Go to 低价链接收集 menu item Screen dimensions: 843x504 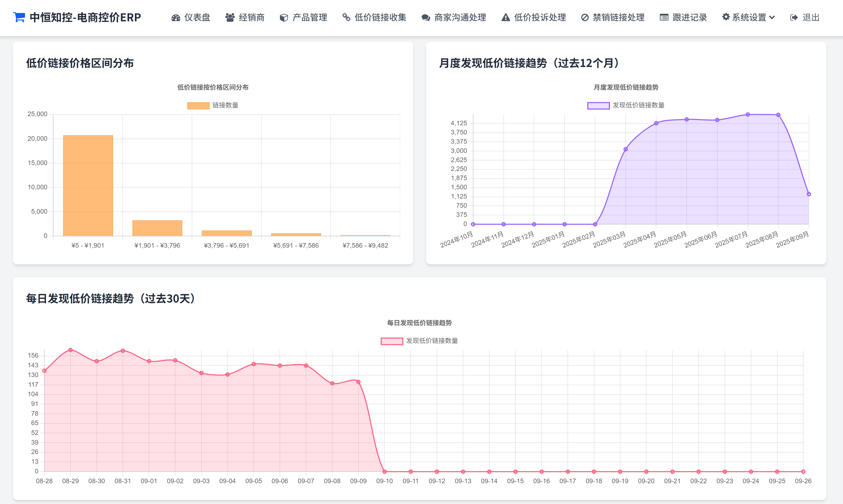(x=380, y=18)
